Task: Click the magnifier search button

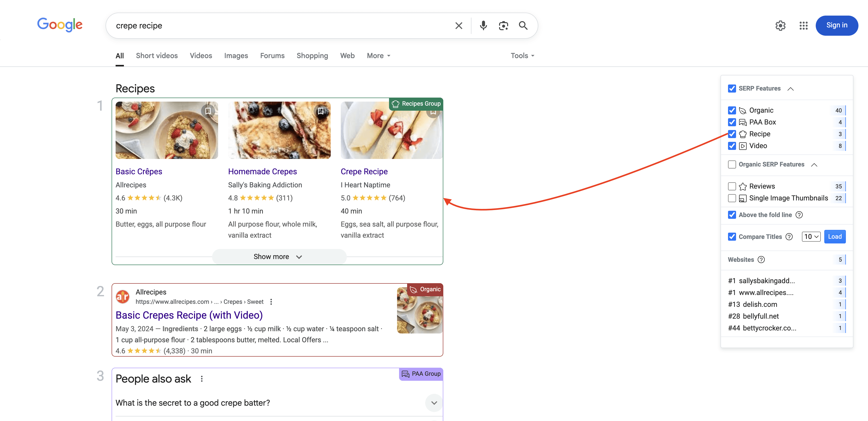Action: coord(523,26)
